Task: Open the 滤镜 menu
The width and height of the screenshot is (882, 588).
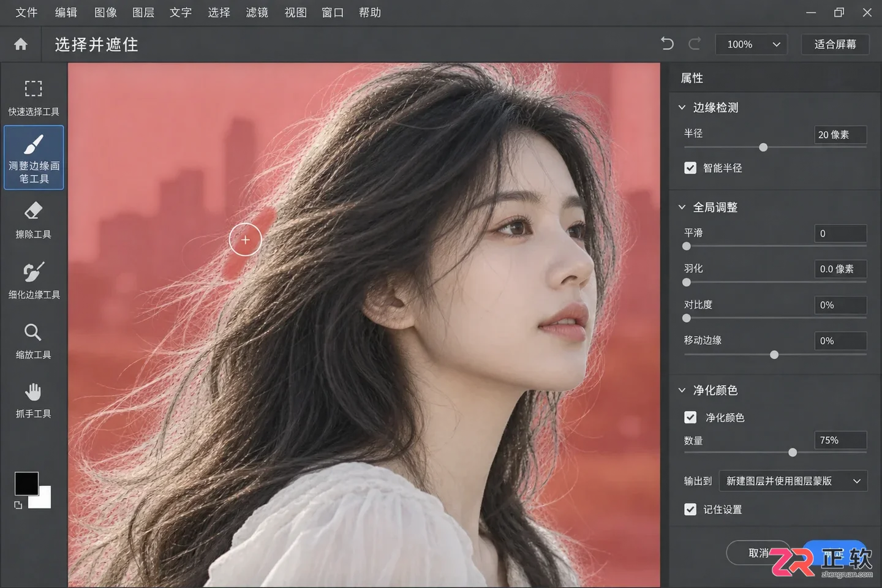Action: 257,12
